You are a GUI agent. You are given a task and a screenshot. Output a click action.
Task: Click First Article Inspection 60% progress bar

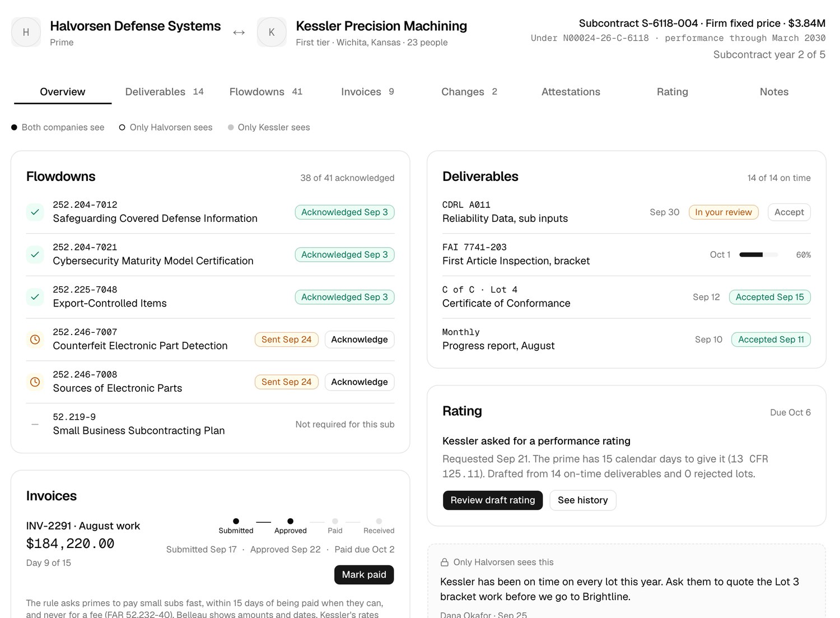[758, 254]
